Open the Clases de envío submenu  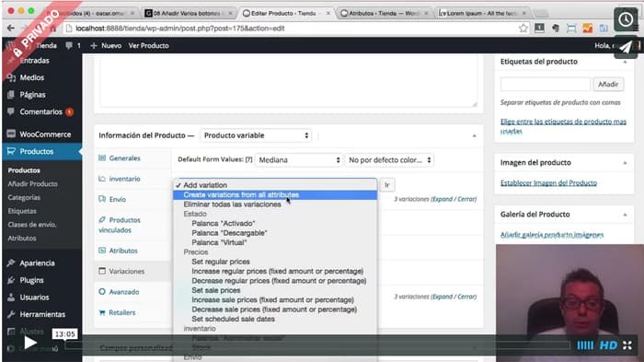pyautogui.click(x=32, y=225)
